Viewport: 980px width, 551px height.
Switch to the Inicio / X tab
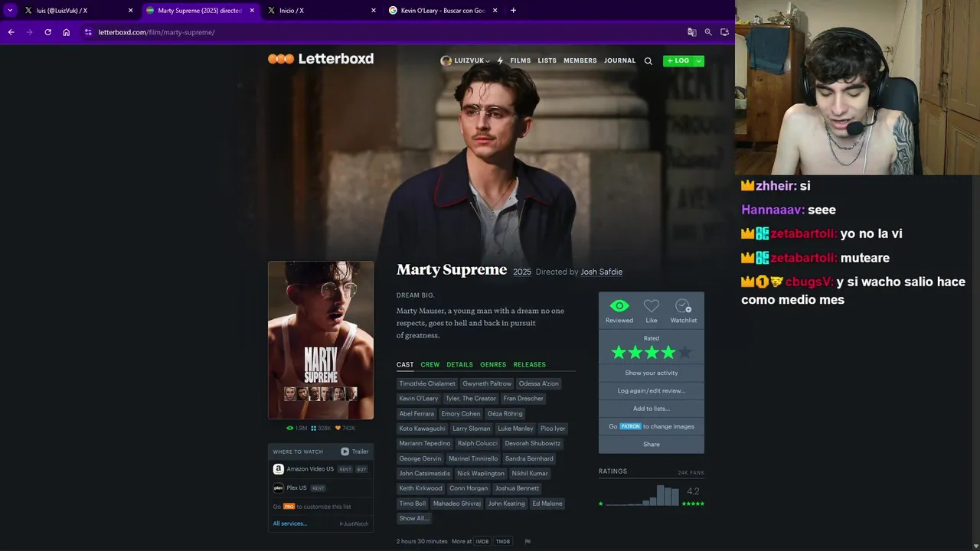pyautogui.click(x=322, y=11)
